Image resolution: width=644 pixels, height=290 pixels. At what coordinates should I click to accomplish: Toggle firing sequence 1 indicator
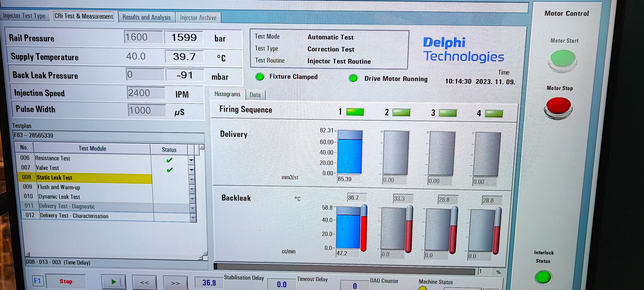[x=355, y=112]
